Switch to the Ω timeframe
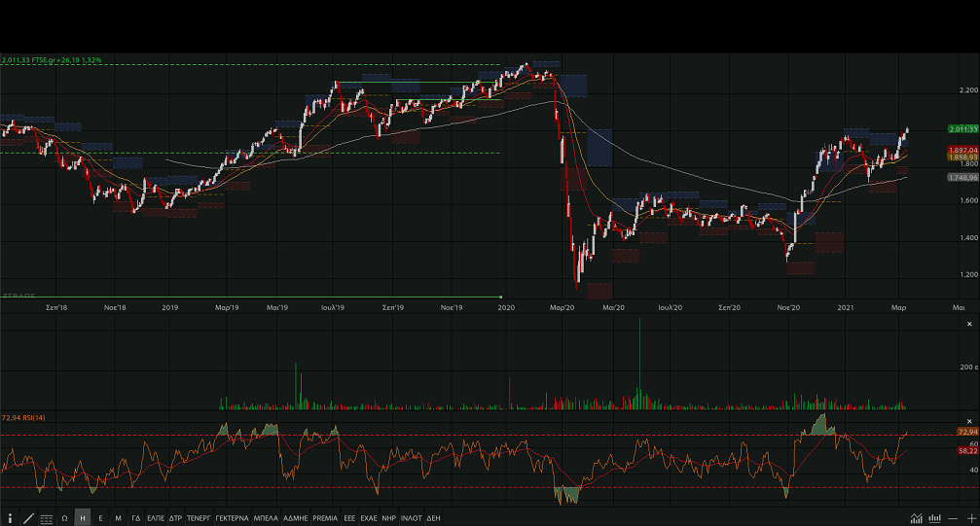Screen dimensions: 980x526 point(64,518)
